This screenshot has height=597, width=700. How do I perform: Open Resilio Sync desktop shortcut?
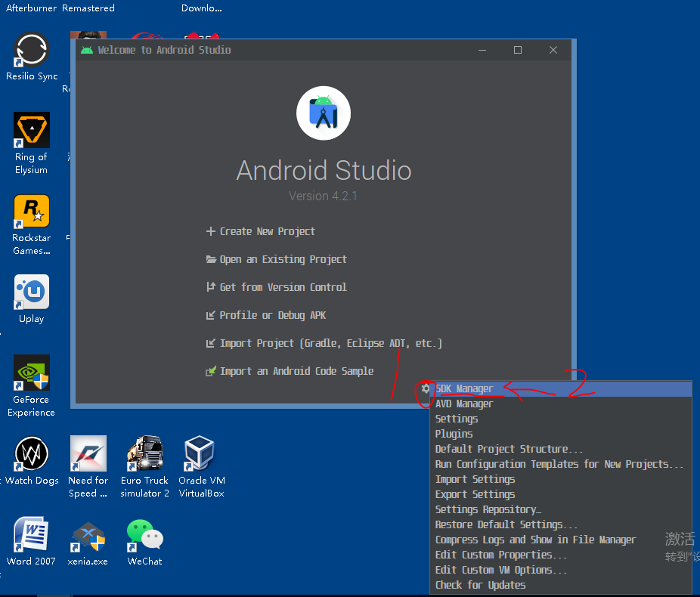click(32, 57)
